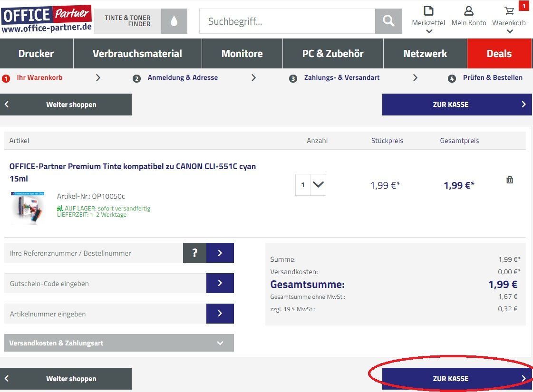Image resolution: width=533 pixels, height=392 pixels.
Task: Open the Netzwerk menu
Action: coord(425,53)
